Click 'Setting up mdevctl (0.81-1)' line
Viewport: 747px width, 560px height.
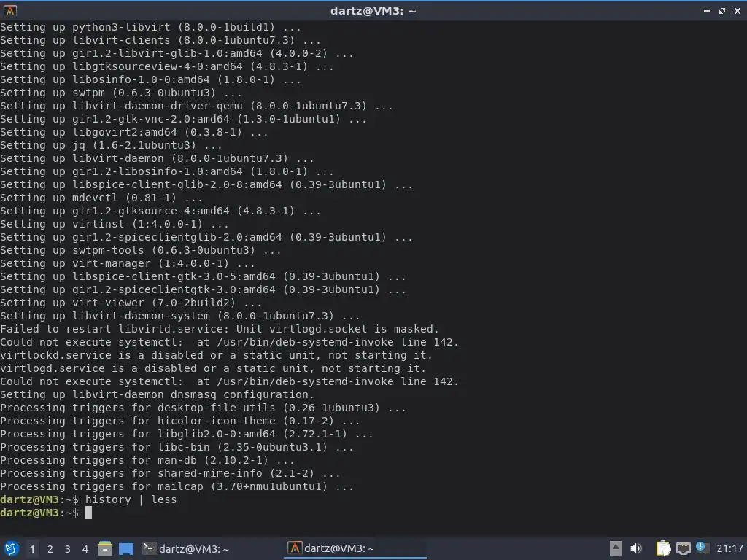coord(101,198)
